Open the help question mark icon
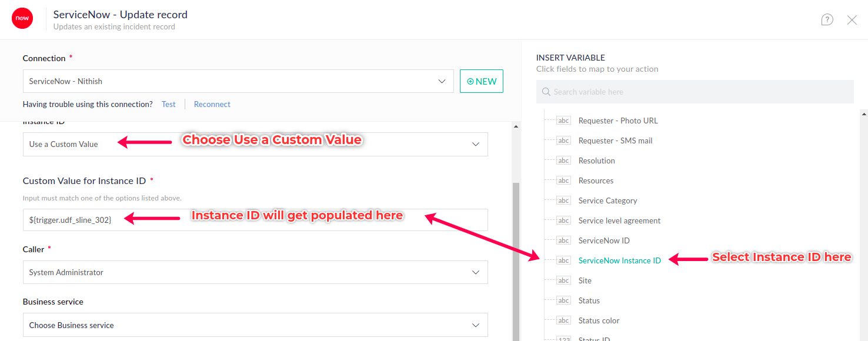The width and height of the screenshot is (868, 341). tap(827, 20)
